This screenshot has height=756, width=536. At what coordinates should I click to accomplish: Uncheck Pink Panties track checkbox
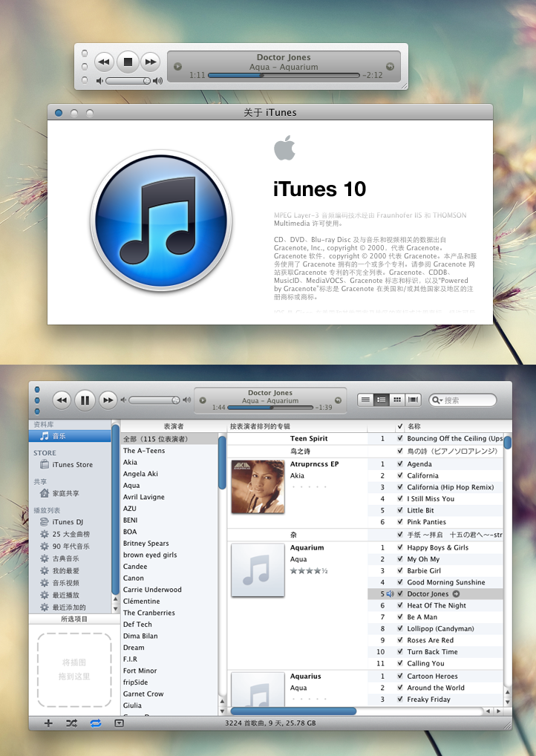click(399, 521)
